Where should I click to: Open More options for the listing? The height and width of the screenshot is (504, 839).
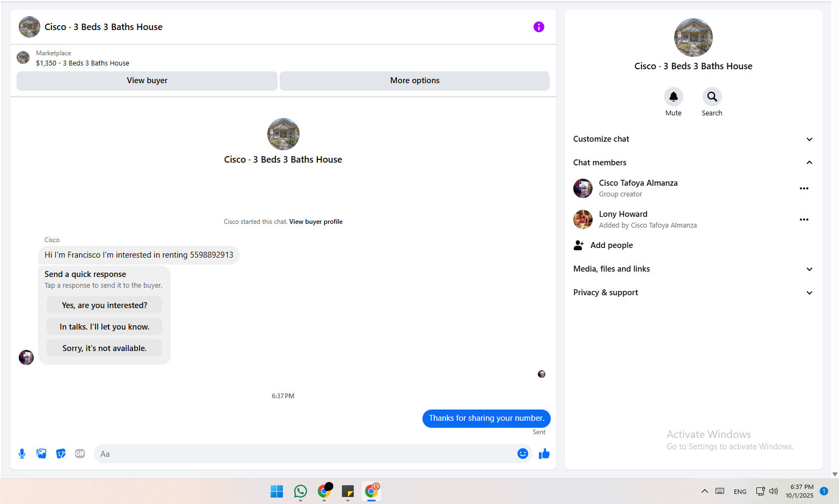415,81
